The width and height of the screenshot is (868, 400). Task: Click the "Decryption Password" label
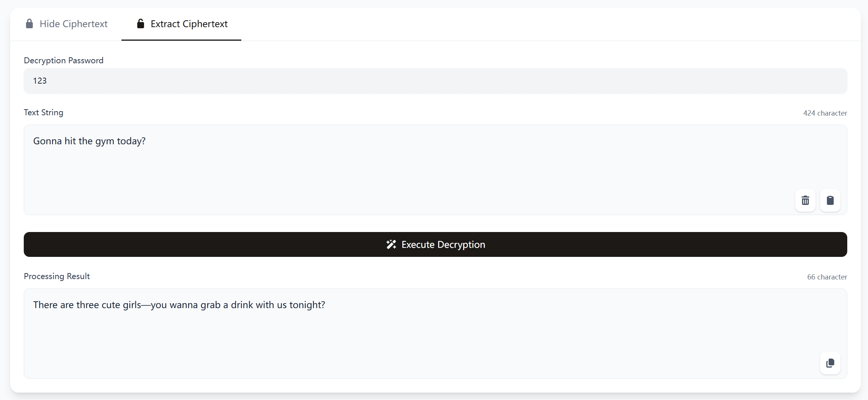64,60
